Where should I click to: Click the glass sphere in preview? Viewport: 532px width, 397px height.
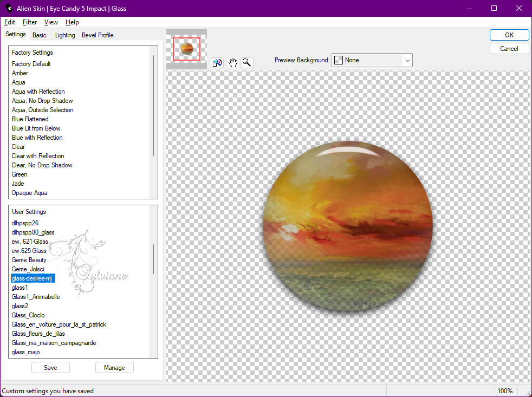[x=348, y=226]
